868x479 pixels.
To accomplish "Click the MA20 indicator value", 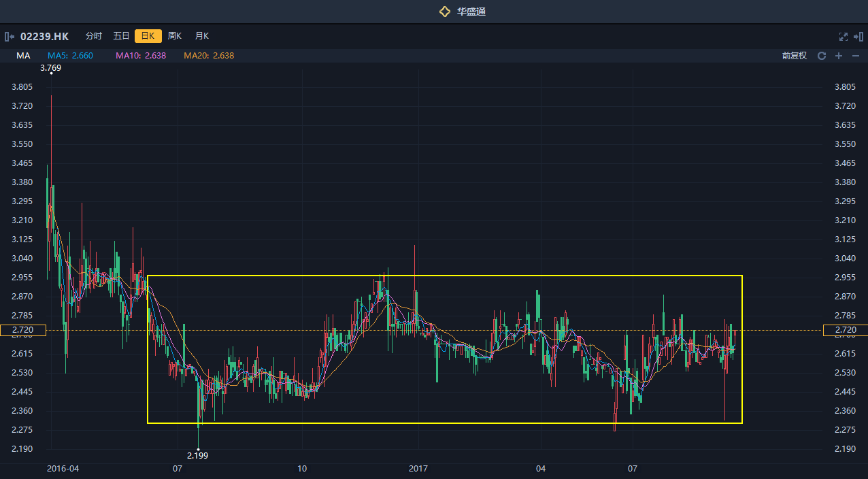I will (209, 56).
